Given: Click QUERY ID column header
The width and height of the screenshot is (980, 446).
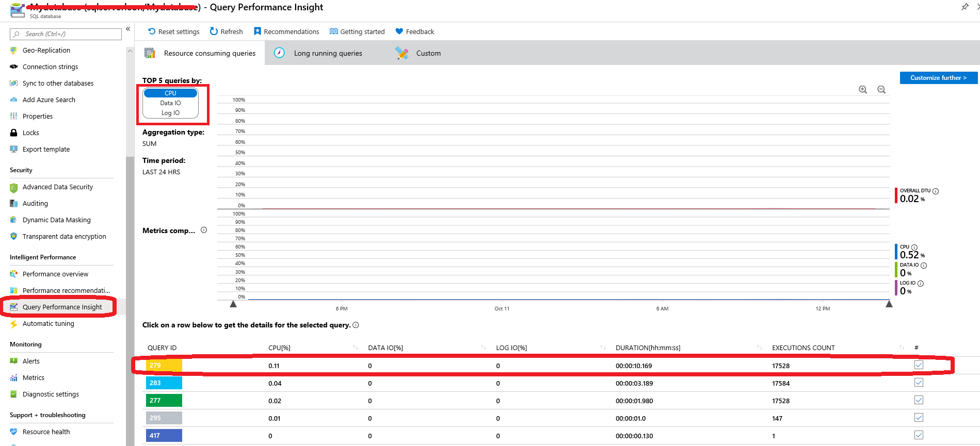Looking at the screenshot, I should click(162, 348).
